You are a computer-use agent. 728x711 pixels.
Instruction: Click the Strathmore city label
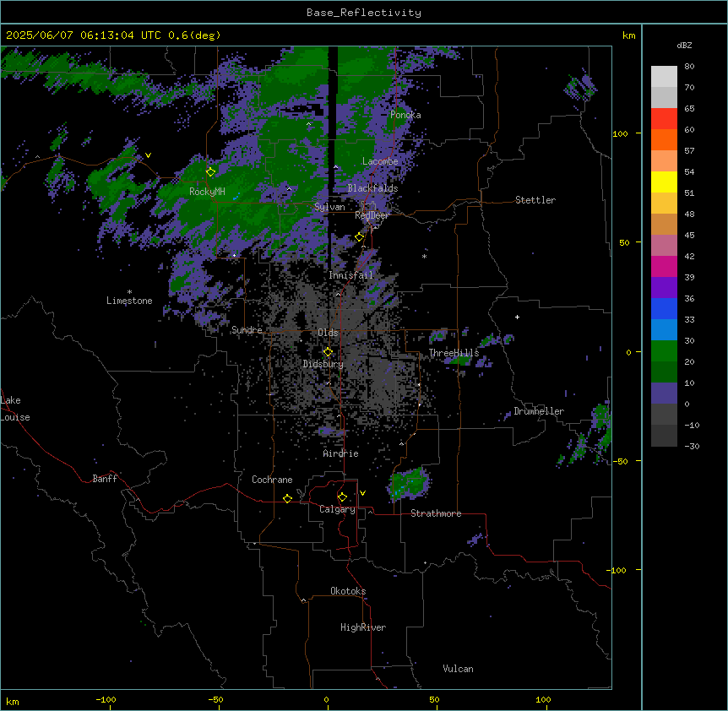pos(436,513)
